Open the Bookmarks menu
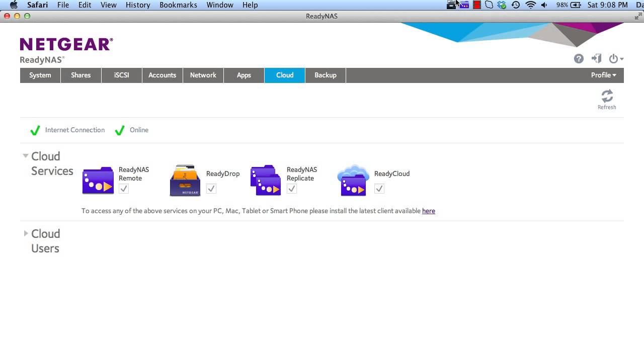The image size is (644, 362). [178, 5]
